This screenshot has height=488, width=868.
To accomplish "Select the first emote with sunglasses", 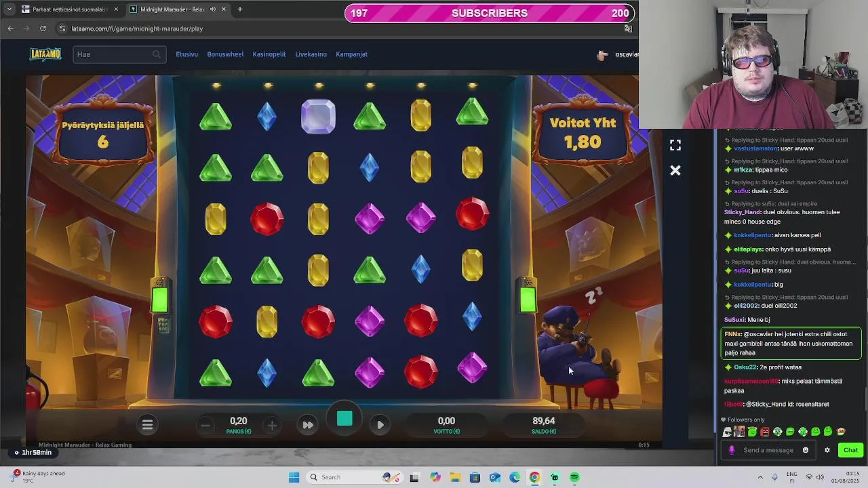I will 728,432.
